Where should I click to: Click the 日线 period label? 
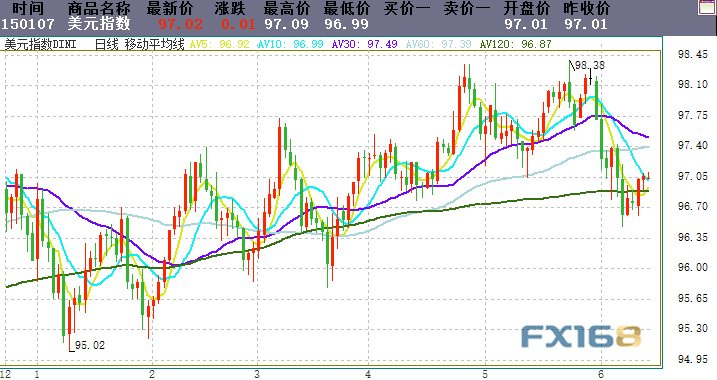point(107,44)
